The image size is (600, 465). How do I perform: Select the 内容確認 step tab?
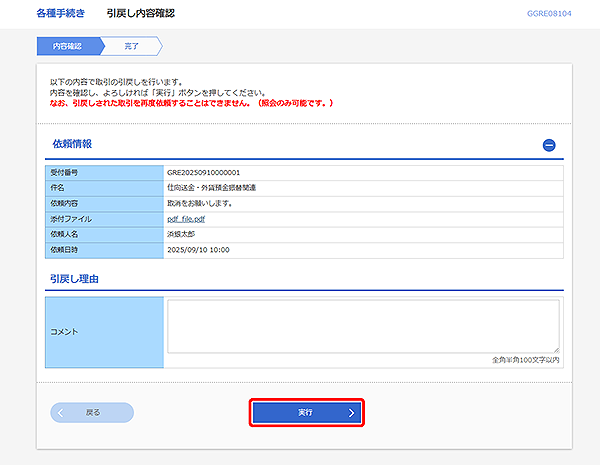click(69, 46)
